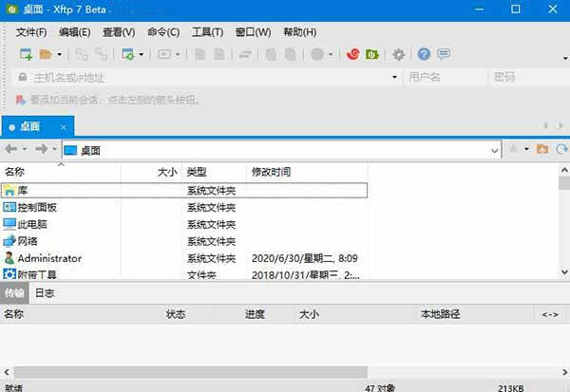570x392 pixels.
Task: Expand the 桌面 path dropdown
Action: [x=495, y=150]
